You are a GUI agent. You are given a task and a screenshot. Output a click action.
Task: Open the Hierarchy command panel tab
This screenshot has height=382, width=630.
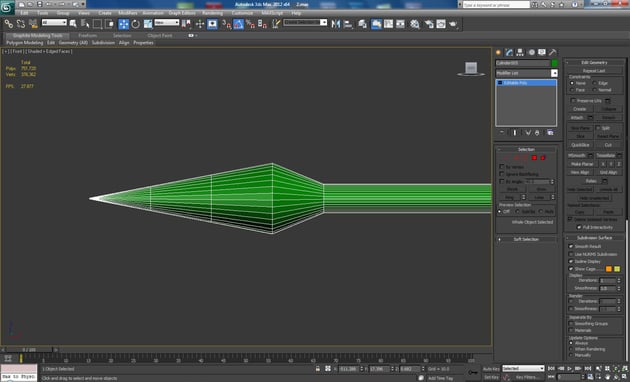520,52
